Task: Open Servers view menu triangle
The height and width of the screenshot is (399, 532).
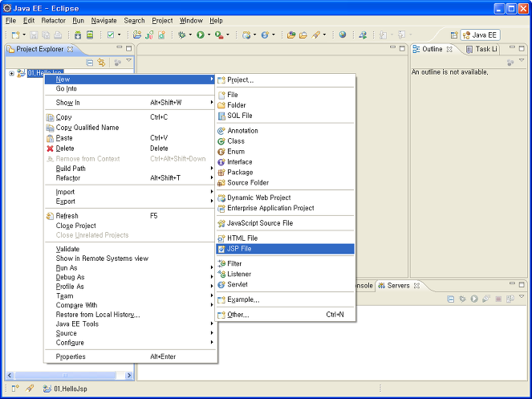Action: click(522, 297)
